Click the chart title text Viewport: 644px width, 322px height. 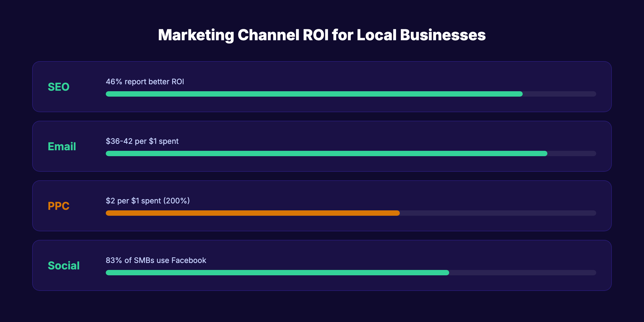click(322, 35)
